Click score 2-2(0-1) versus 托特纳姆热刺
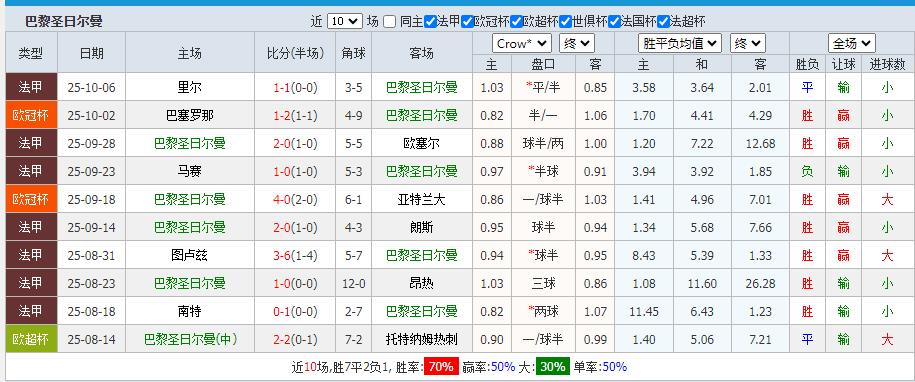Viewport: 915px width, 382px height. pyautogui.click(x=295, y=339)
